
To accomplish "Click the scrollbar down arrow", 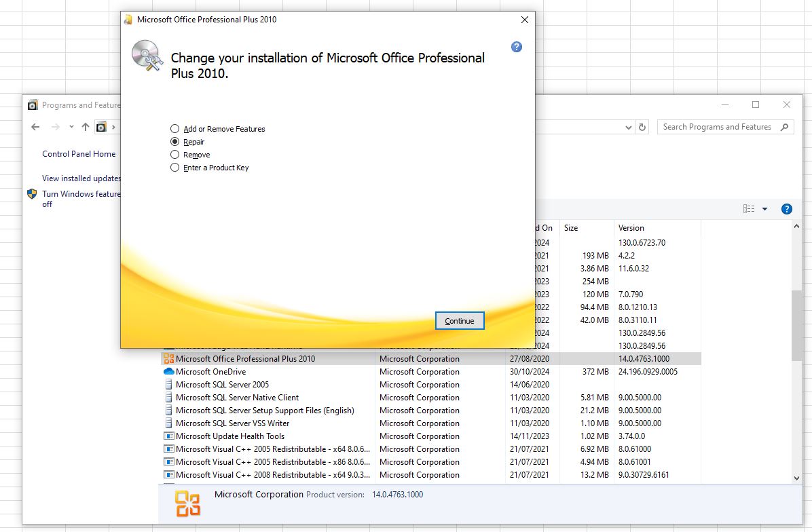I will coord(796,478).
